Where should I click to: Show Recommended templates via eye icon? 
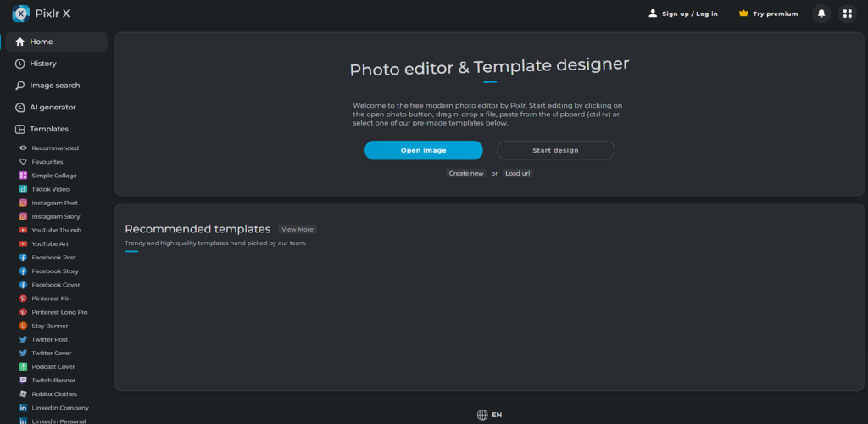coord(23,148)
